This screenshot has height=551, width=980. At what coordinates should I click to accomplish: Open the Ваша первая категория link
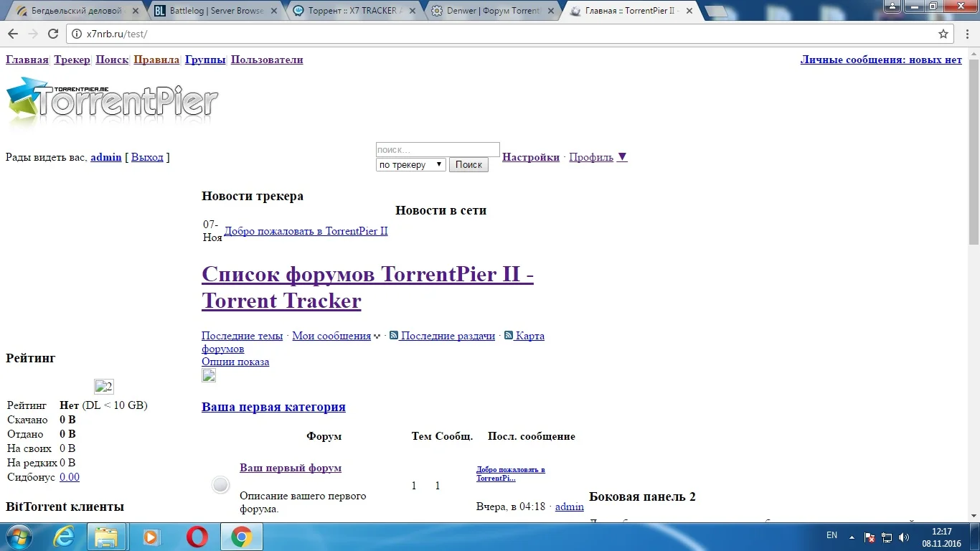(x=273, y=407)
